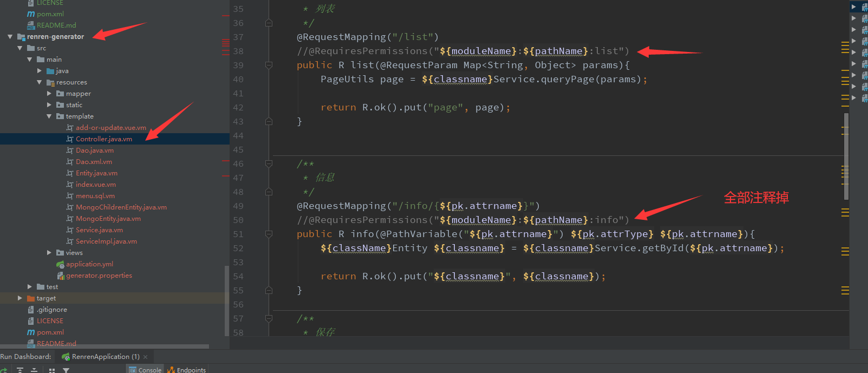Toggle code fold marker at line 46
868x373 pixels.
tap(269, 164)
